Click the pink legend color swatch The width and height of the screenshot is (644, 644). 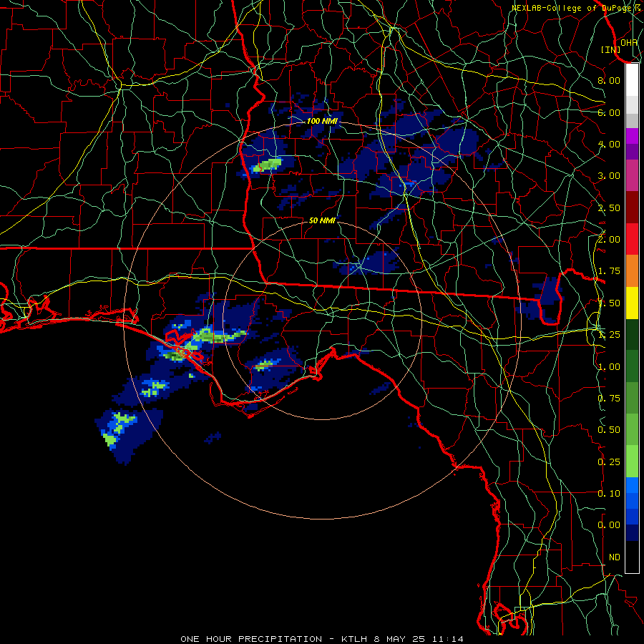pos(632,175)
